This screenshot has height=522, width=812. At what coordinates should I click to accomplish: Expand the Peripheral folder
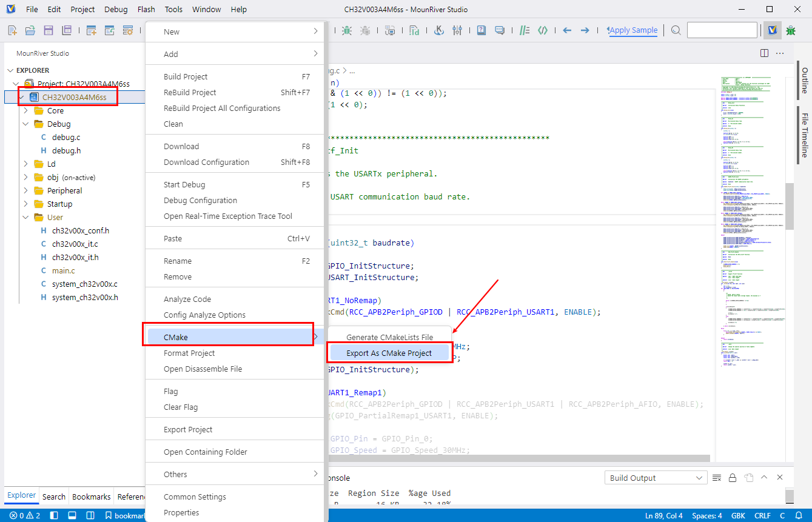coord(25,191)
